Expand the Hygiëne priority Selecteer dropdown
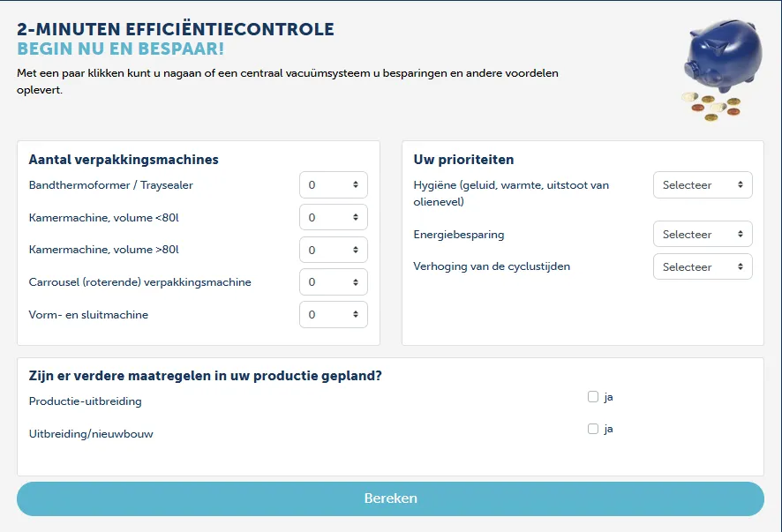This screenshot has width=782, height=532. coord(703,185)
